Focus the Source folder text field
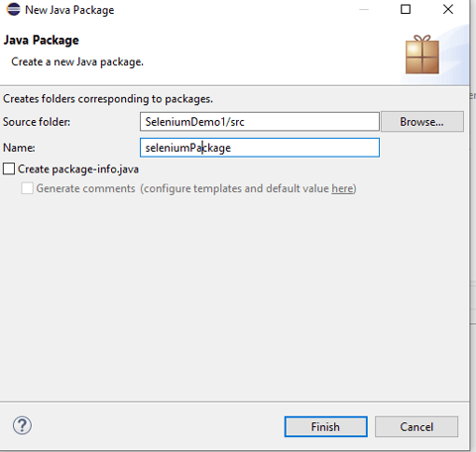Image resolution: width=476 pixels, height=452 pixels. tap(260, 122)
